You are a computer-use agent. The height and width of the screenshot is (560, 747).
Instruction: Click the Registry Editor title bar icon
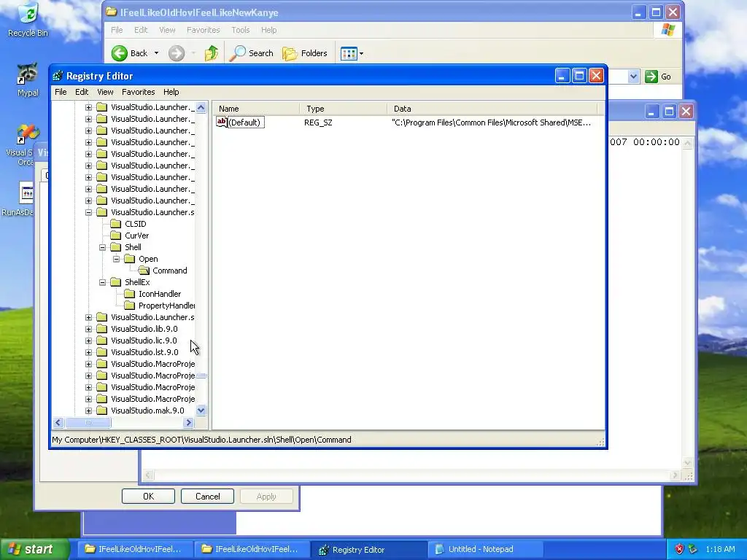point(58,76)
